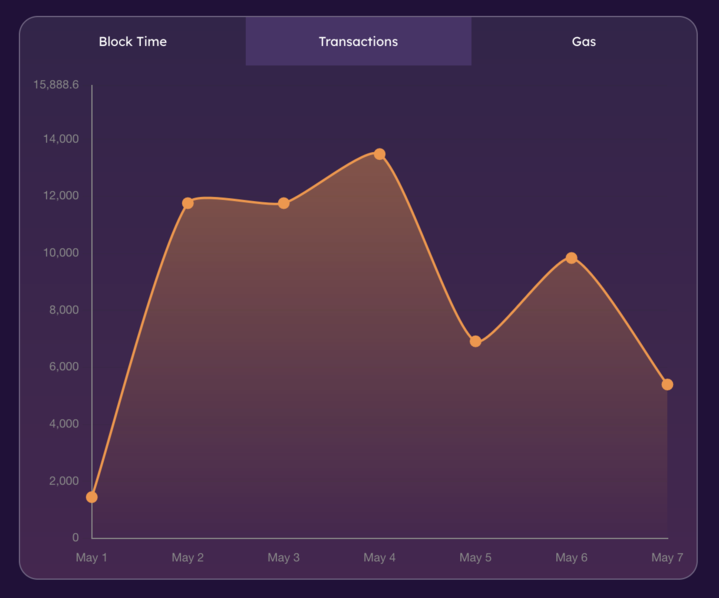This screenshot has width=719, height=598.
Task: Click the May 3 data point
Action: (284, 203)
